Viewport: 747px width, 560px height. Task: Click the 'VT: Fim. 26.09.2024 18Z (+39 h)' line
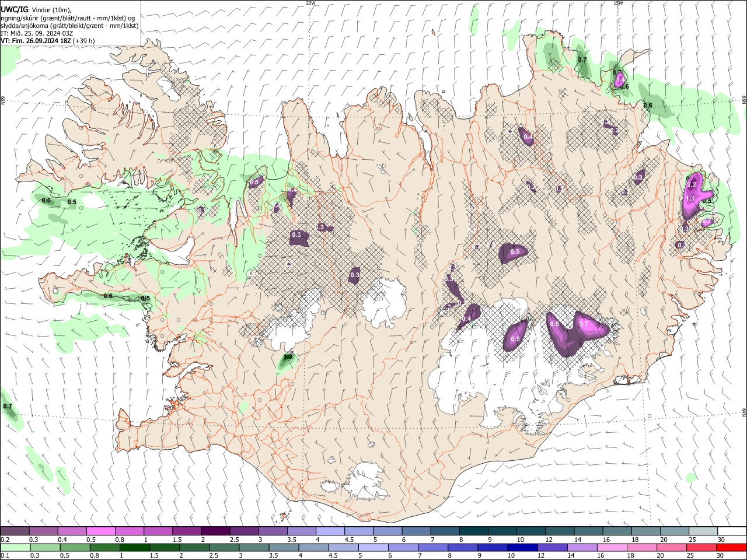(47, 41)
